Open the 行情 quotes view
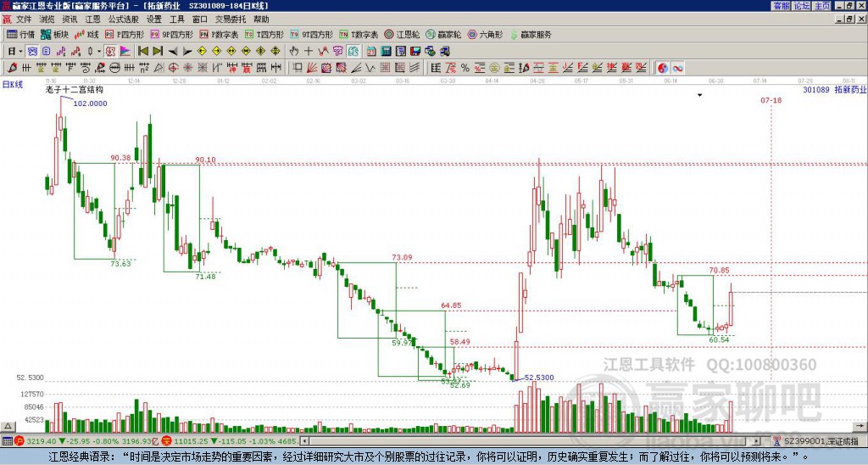This screenshot has height=465, width=868. click(x=20, y=34)
